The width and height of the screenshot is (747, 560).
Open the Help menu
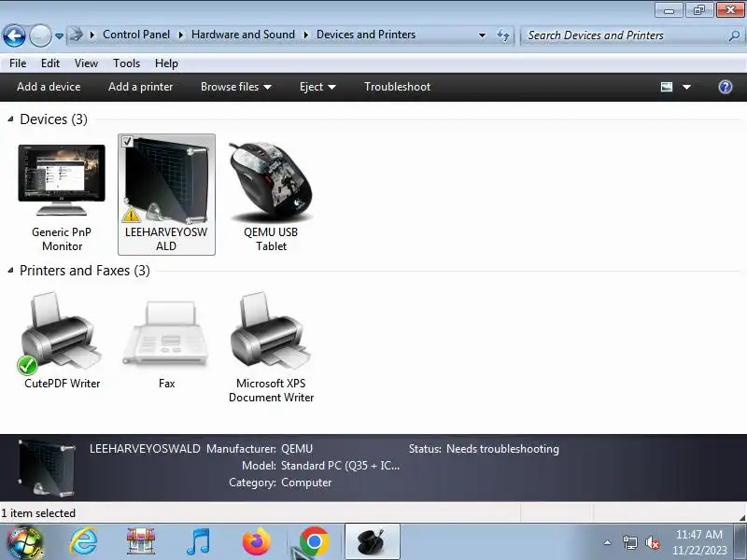click(x=166, y=63)
